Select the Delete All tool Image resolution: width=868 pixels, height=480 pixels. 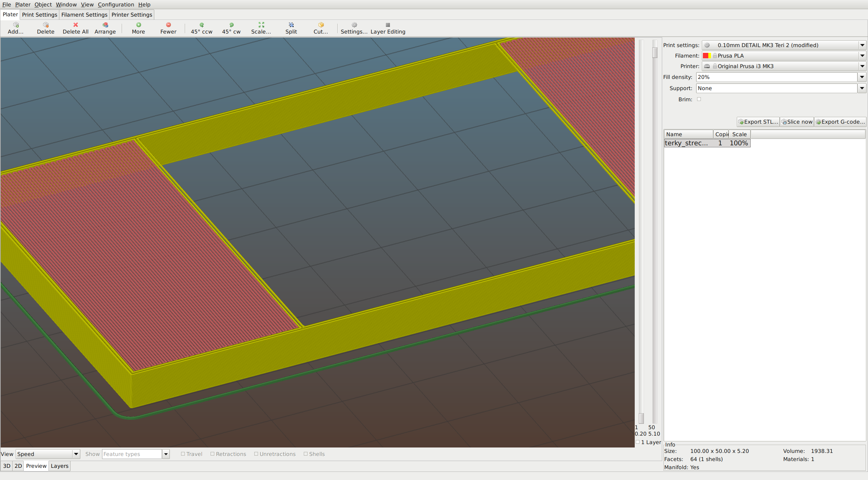click(75, 28)
